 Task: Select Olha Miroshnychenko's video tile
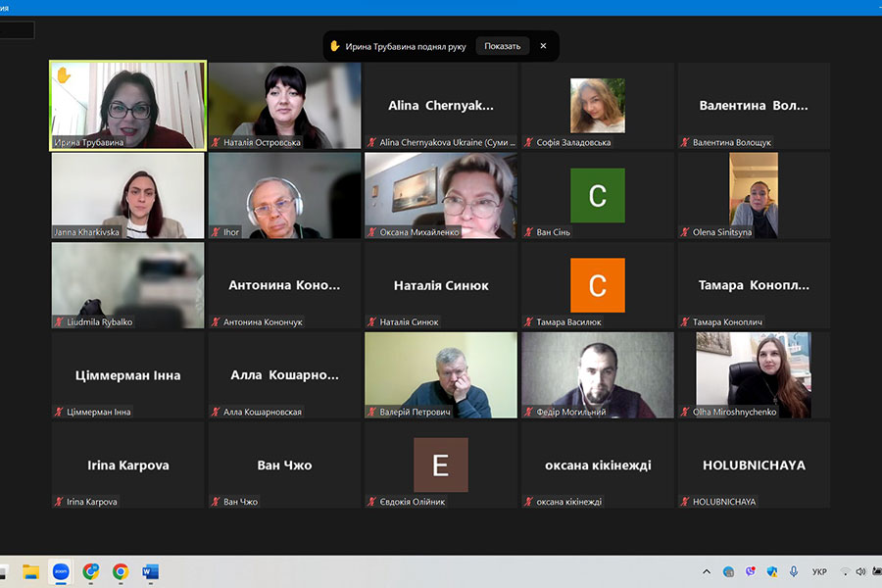point(754,374)
